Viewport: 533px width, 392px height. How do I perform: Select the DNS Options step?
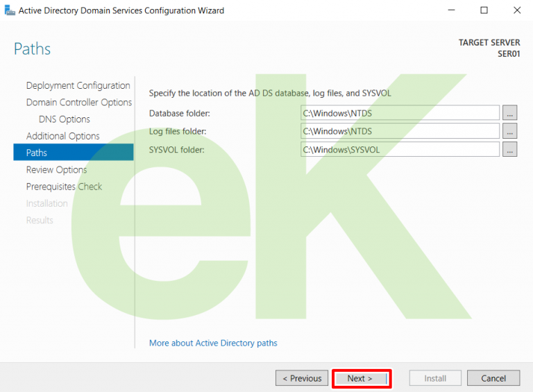coord(65,119)
